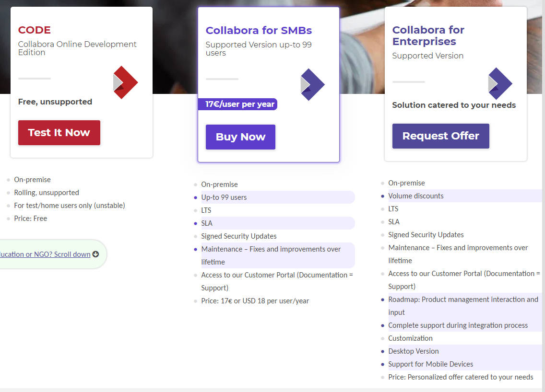Click the Support for Mobile Devices entry

430,364
